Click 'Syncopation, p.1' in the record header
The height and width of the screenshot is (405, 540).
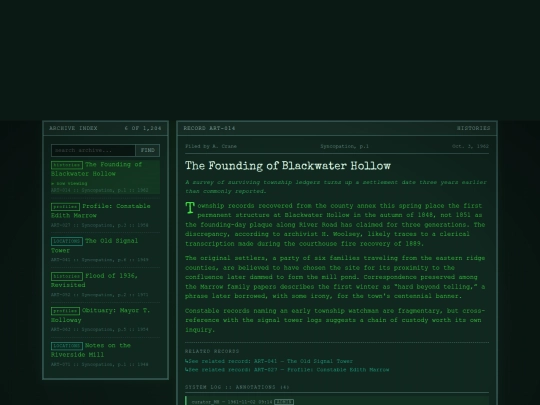(x=344, y=146)
